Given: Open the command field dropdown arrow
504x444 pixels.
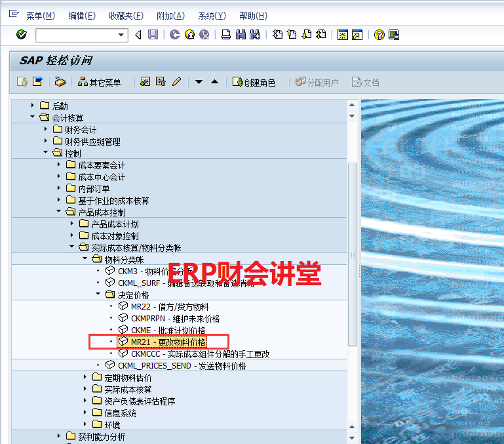Looking at the screenshot, I should (x=121, y=35).
